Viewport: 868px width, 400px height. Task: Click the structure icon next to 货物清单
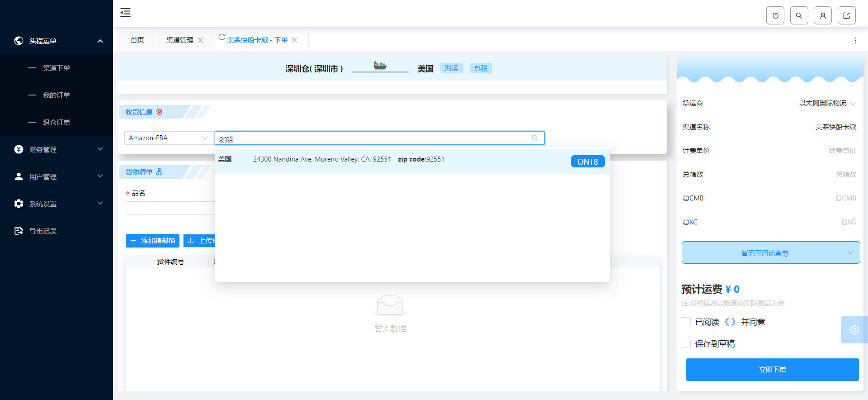159,172
